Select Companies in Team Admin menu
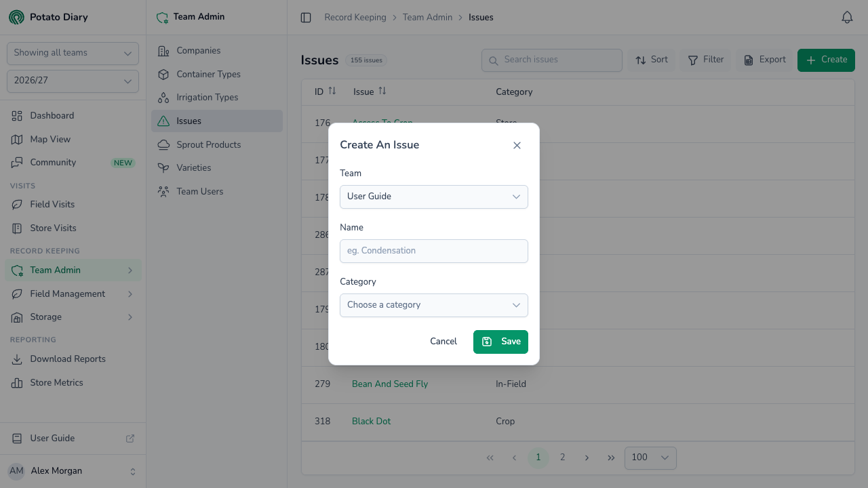This screenshot has height=488, width=868. point(217,51)
